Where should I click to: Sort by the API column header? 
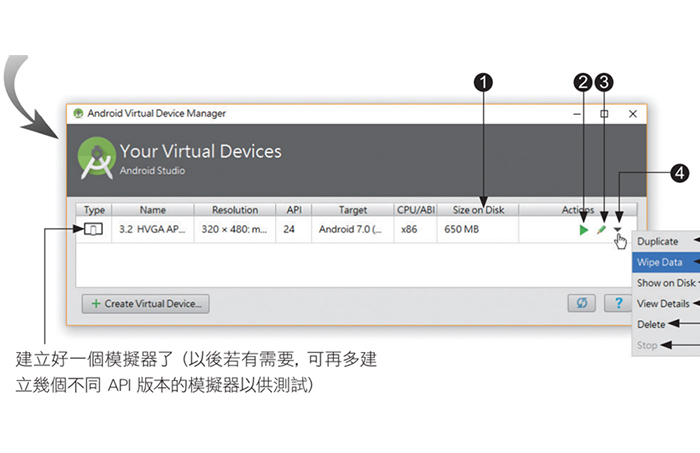pos(294,210)
